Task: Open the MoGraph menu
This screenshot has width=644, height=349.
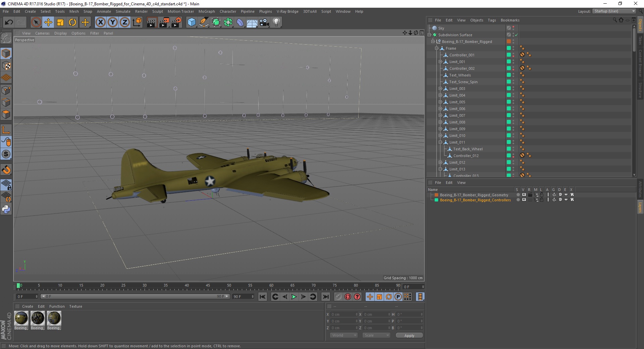Action: click(x=207, y=11)
